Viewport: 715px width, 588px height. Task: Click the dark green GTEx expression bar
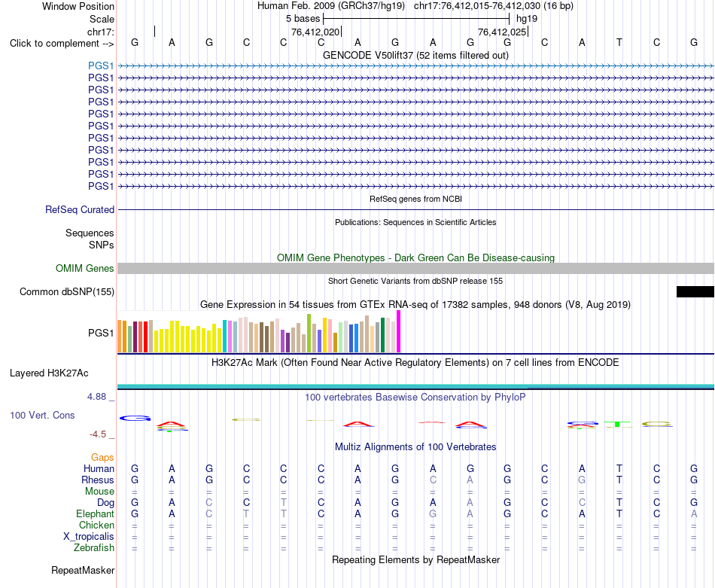382,335
